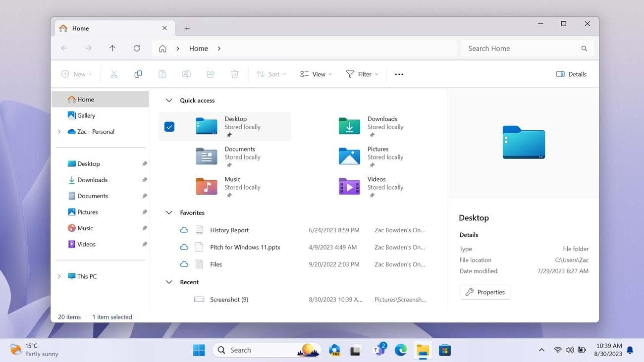Image resolution: width=644 pixels, height=362 pixels.
Task: Show hidden icons in the system tray
Action: pyautogui.click(x=541, y=350)
